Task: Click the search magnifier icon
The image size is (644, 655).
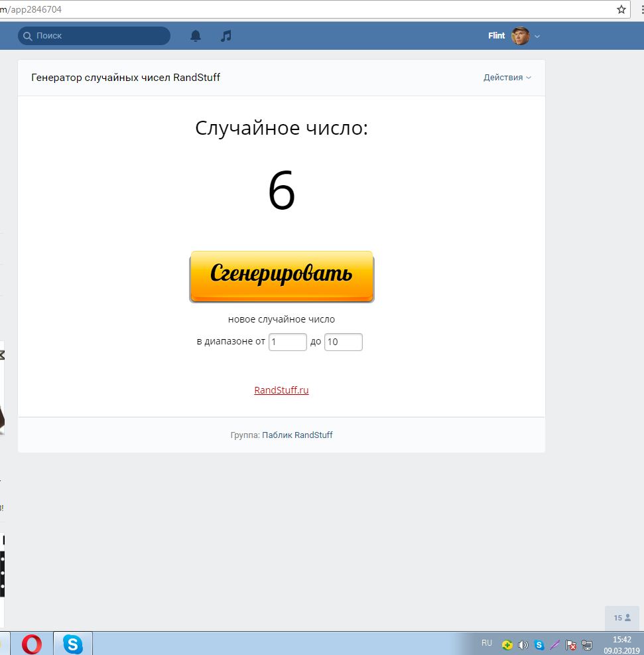Action: 28,36
